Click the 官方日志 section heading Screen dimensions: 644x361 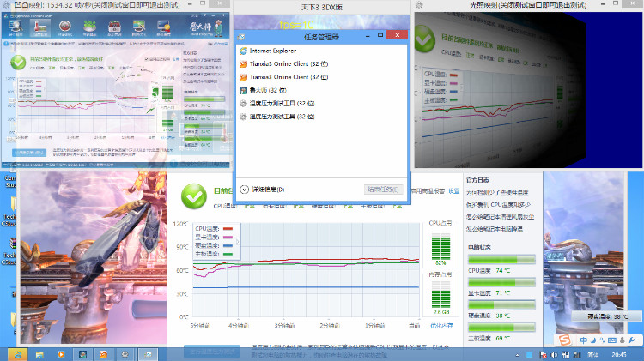click(x=477, y=180)
